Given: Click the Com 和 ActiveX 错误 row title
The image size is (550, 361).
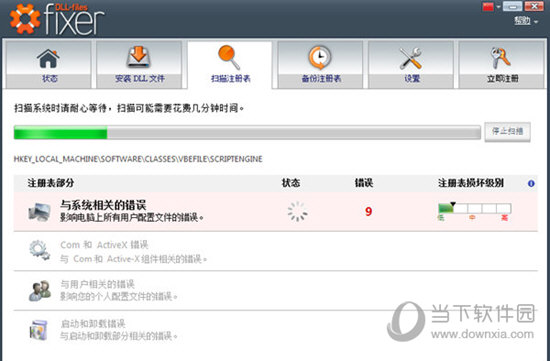Looking at the screenshot, I should pos(104,245).
